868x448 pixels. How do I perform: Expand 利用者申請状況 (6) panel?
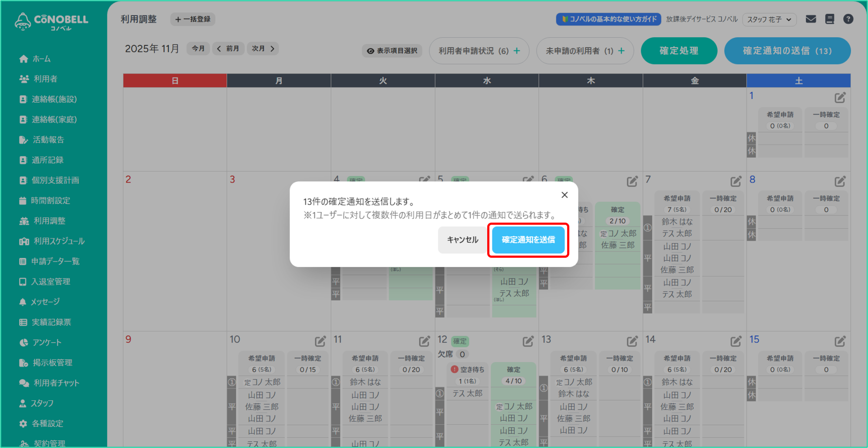[x=479, y=51]
